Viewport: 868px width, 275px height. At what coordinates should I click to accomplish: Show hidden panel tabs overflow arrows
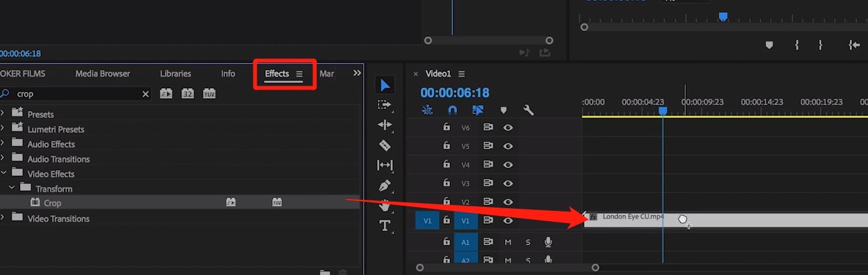coord(357,73)
